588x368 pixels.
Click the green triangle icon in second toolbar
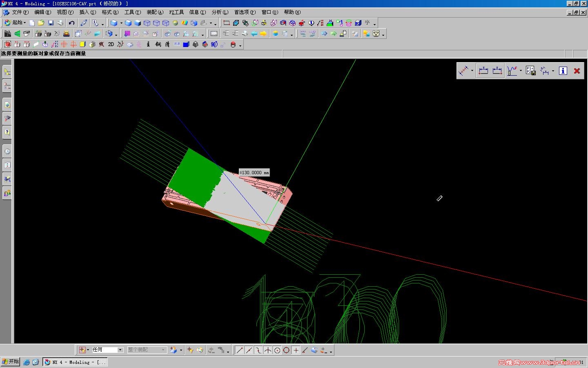point(17,34)
